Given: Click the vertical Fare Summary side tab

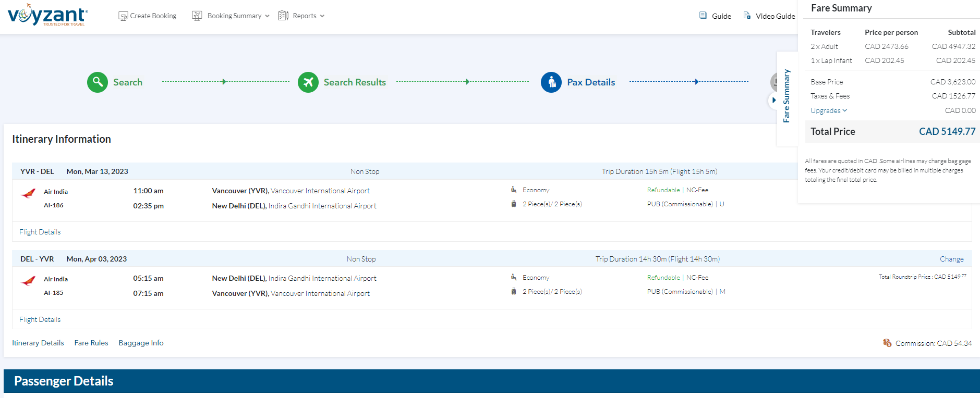Looking at the screenshot, I should click(787, 96).
